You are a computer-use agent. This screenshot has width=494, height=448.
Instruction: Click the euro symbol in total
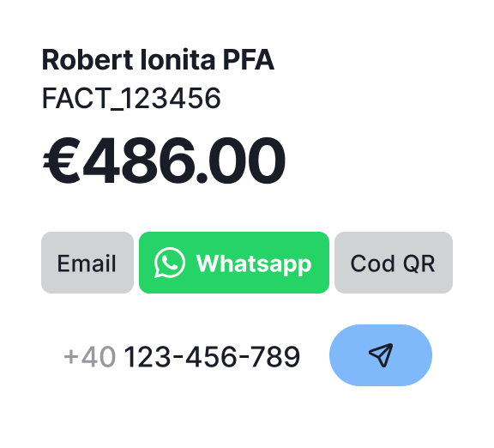[x=62, y=160]
